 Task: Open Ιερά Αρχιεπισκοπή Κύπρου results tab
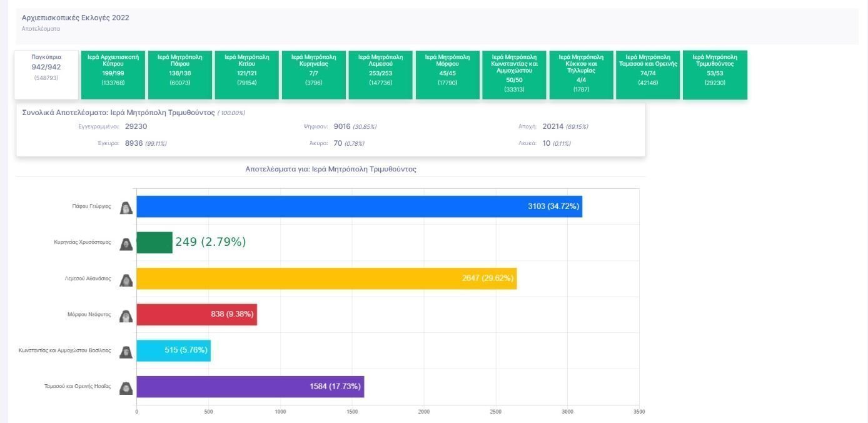click(113, 75)
